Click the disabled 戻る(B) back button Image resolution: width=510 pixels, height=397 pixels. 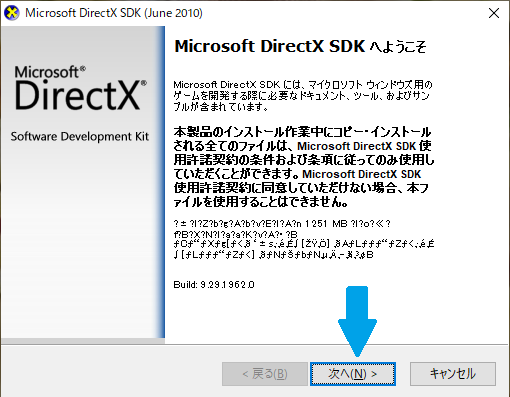pos(265,374)
